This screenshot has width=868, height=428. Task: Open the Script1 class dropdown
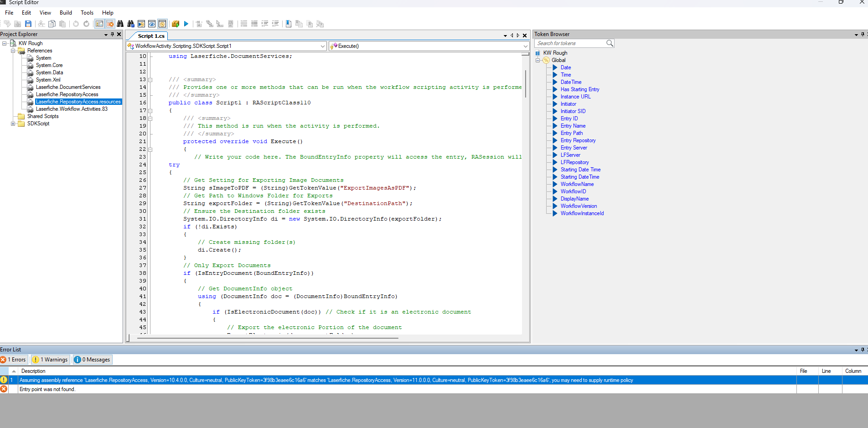[x=322, y=46]
